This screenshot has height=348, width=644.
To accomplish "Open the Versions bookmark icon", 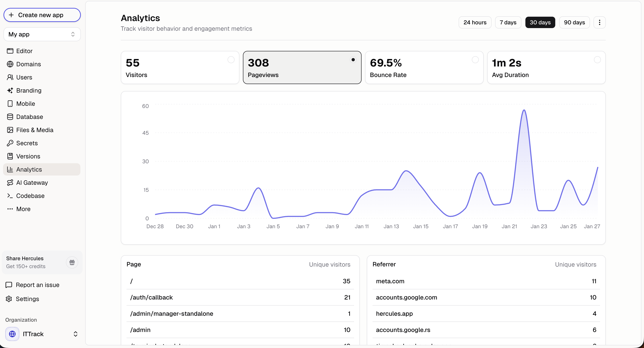I will (x=10, y=156).
